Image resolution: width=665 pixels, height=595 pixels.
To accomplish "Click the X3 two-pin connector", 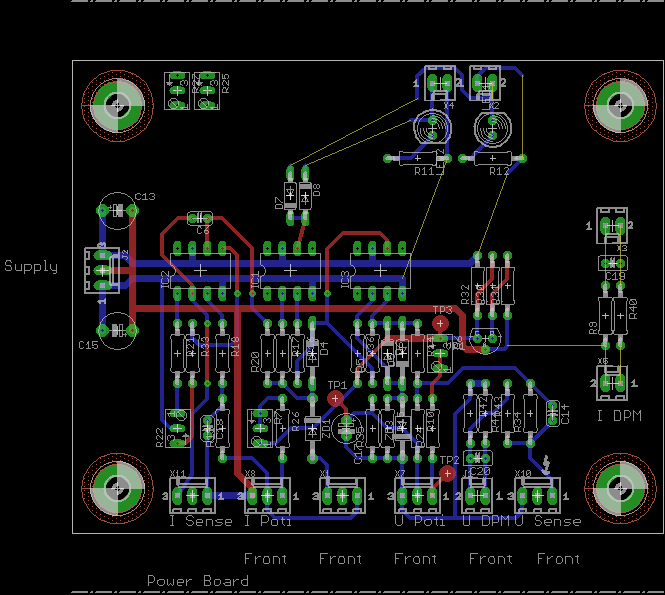I will [x=612, y=225].
